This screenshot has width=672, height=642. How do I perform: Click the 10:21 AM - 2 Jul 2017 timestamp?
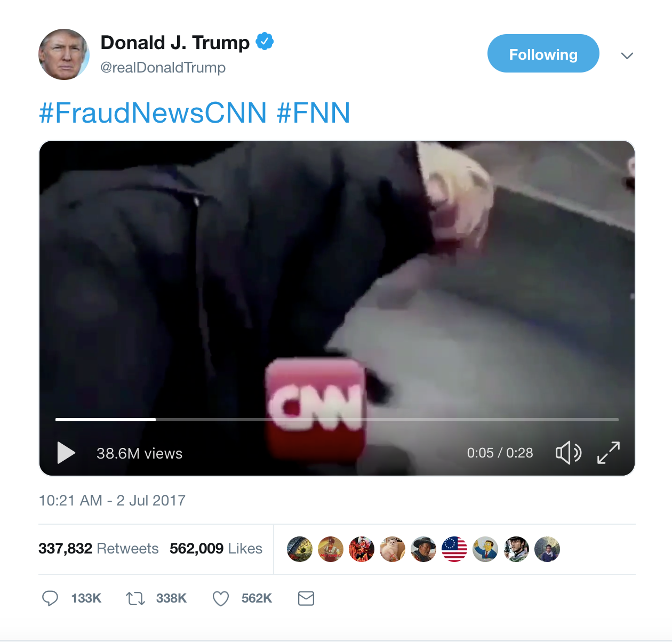pyautogui.click(x=112, y=500)
